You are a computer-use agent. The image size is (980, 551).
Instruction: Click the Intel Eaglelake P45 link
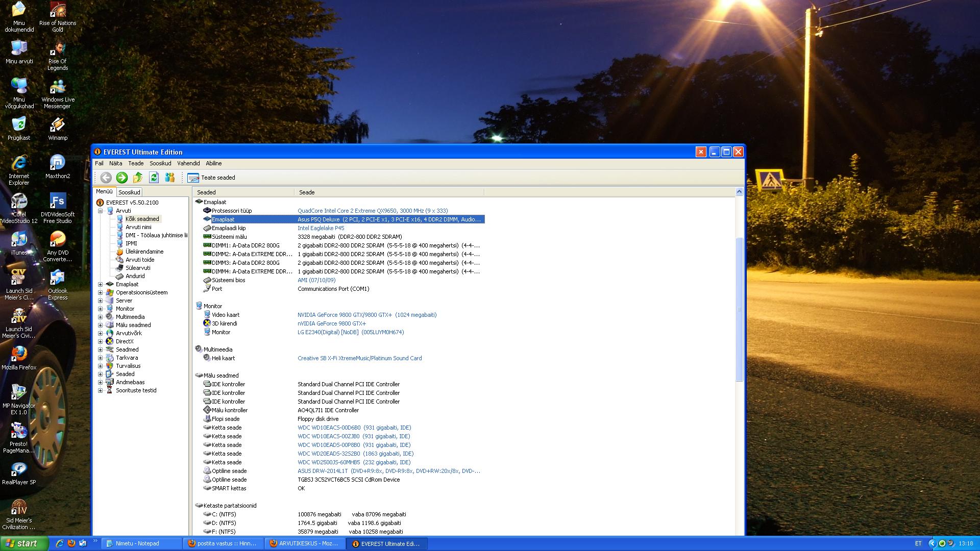[x=321, y=228]
